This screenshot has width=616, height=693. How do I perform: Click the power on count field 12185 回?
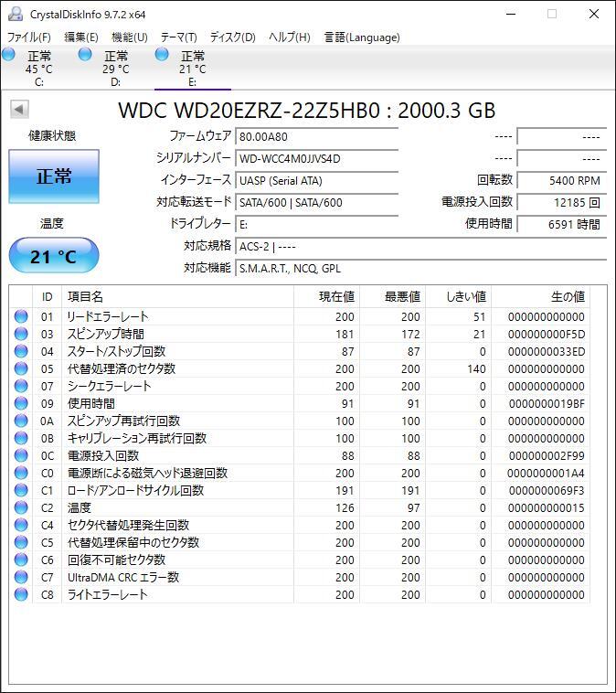562,202
